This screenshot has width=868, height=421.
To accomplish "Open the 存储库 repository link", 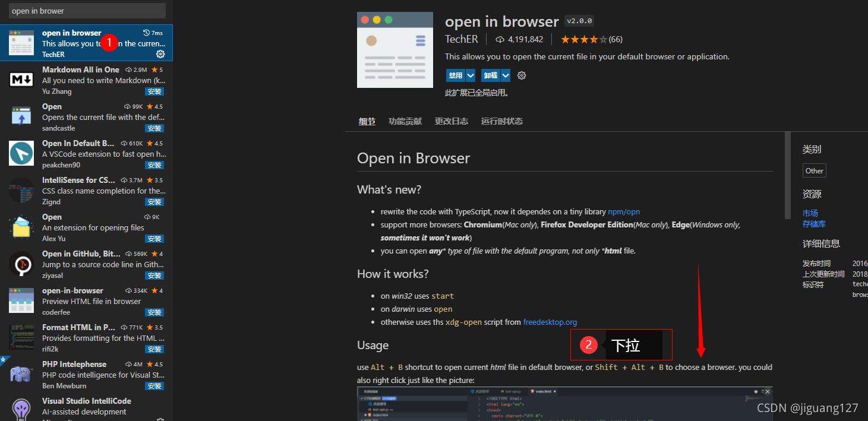I will click(814, 224).
